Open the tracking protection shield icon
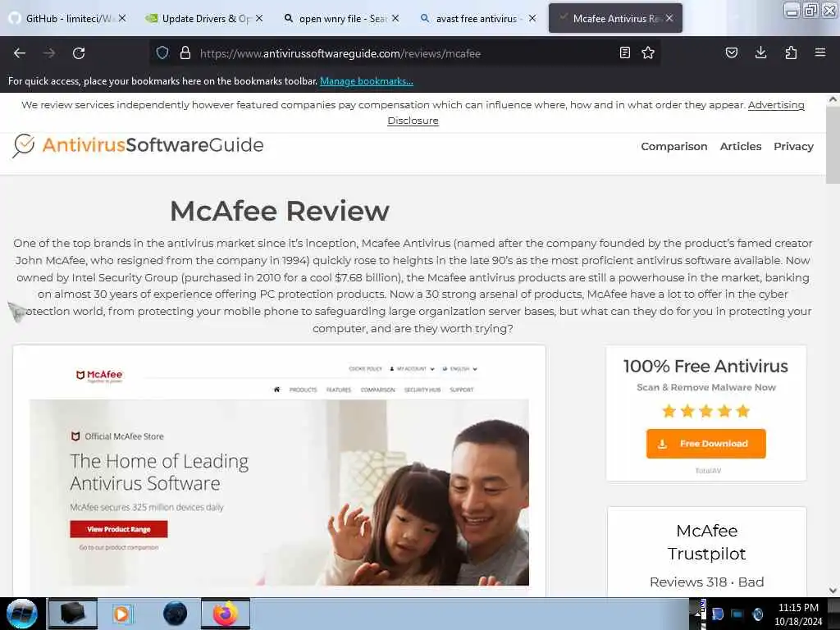The image size is (840, 630). (x=162, y=52)
